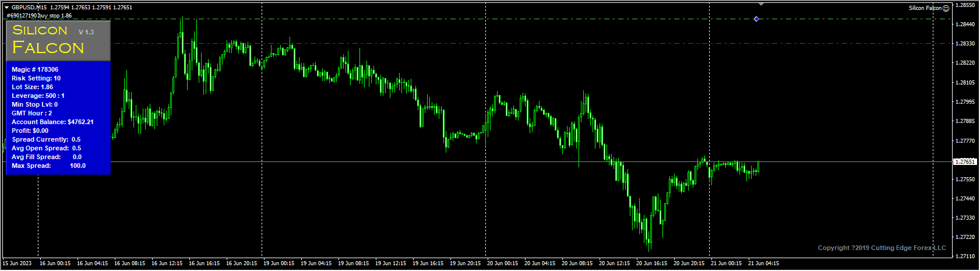980x271 pixels.
Task: Click the Max Spread 100.0 line
Action: (49, 166)
